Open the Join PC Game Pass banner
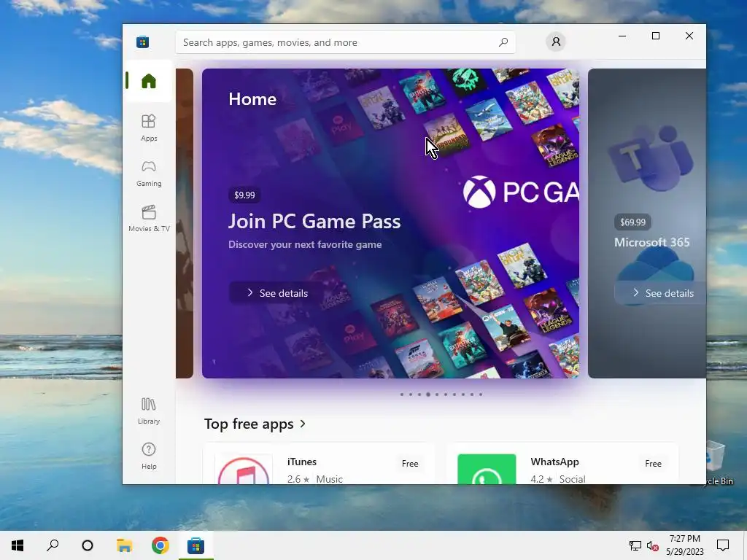 tap(391, 223)
